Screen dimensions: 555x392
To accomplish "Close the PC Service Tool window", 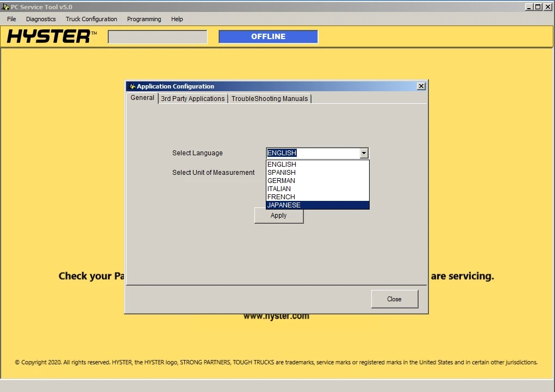I will pyautogui.click(x=547, y=7).
